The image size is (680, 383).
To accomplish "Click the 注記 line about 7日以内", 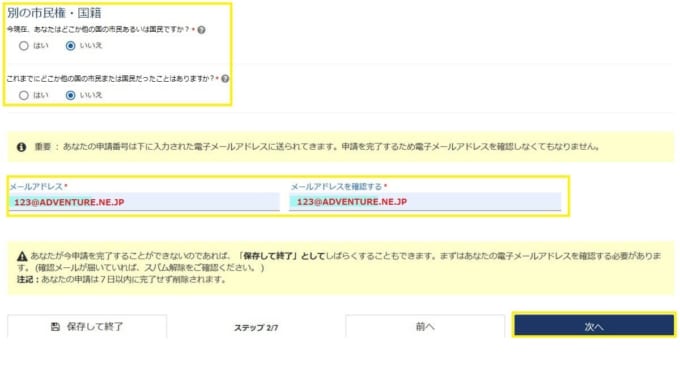I will click(122, 279).
